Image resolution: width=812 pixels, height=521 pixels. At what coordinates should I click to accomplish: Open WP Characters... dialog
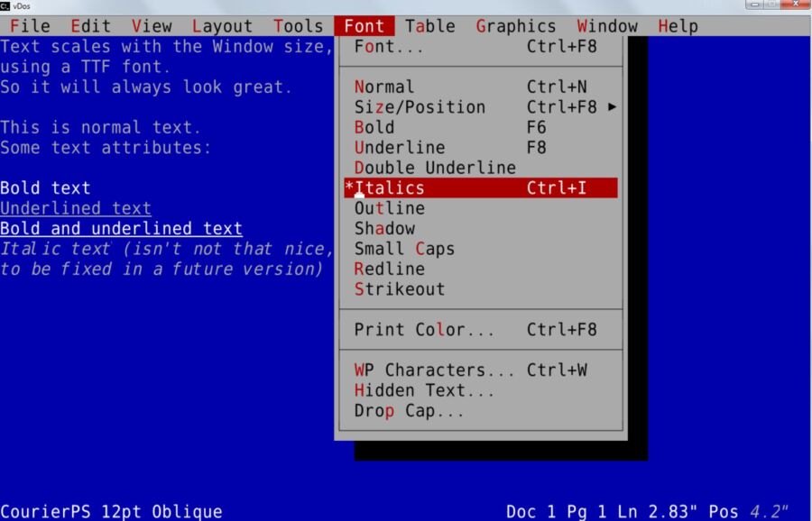click(481, 370)
